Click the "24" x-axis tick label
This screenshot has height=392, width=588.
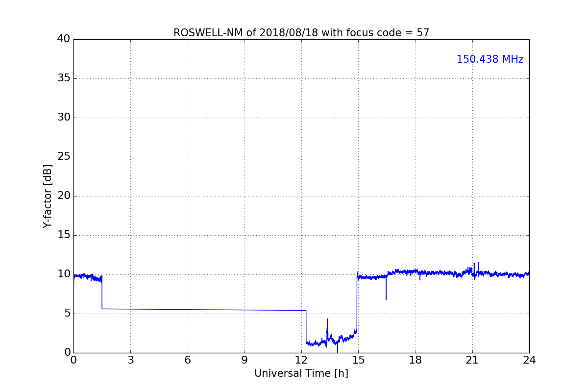pos(529,360)
